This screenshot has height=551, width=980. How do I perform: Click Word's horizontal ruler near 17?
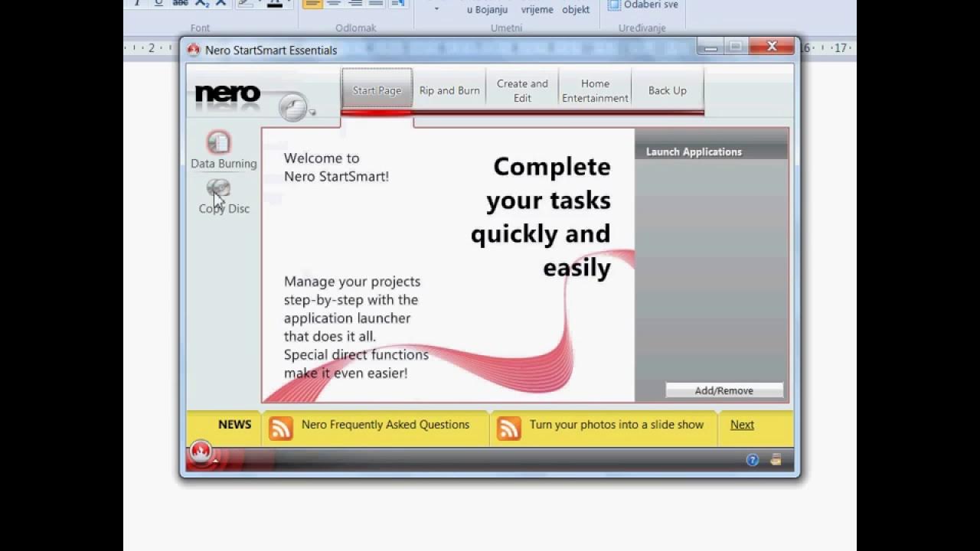point(841,48)
